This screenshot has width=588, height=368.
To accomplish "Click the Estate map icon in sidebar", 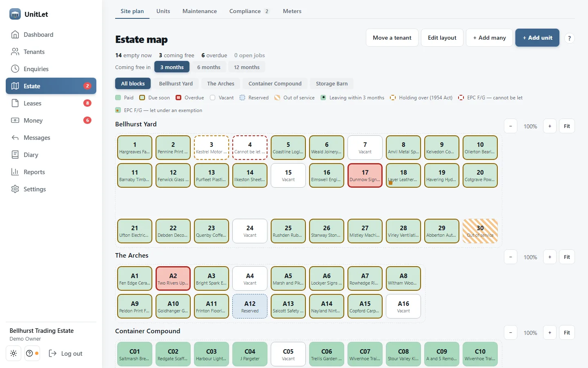I will click(x=15, y=86).
